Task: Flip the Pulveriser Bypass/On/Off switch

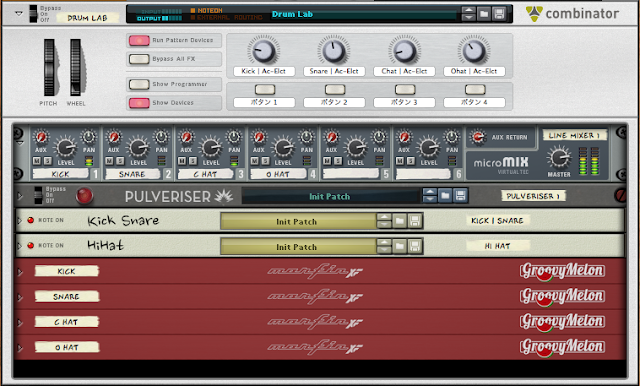Action: point(38,195)
